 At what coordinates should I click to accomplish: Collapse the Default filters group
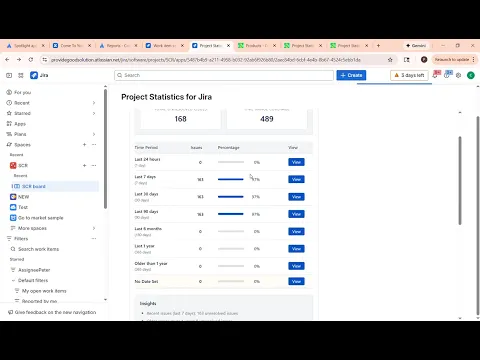click(13, 280)
